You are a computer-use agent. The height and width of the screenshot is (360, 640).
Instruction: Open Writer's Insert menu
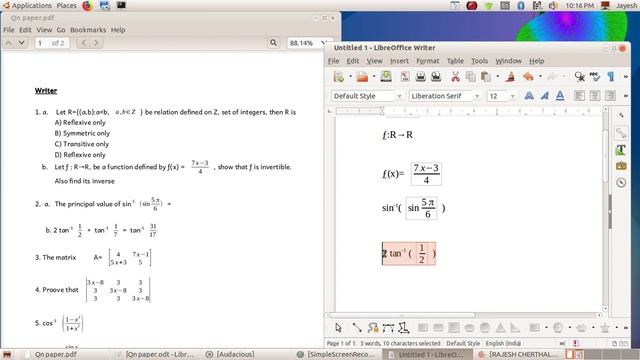coord(399,61)
